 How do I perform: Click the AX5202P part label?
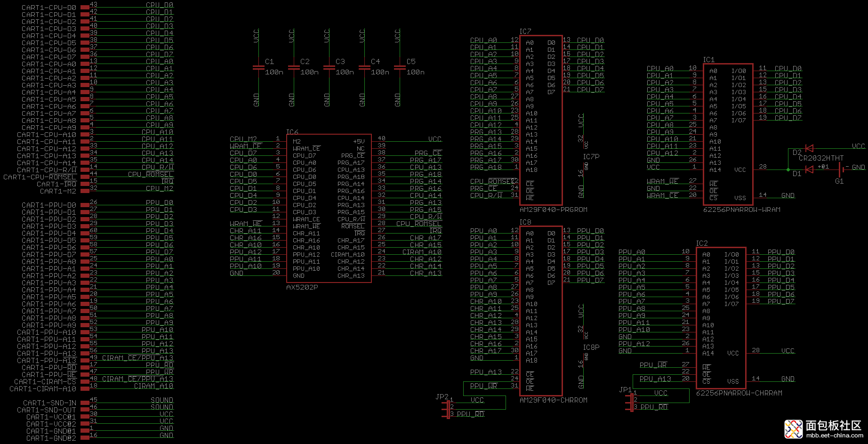[302, 287]
